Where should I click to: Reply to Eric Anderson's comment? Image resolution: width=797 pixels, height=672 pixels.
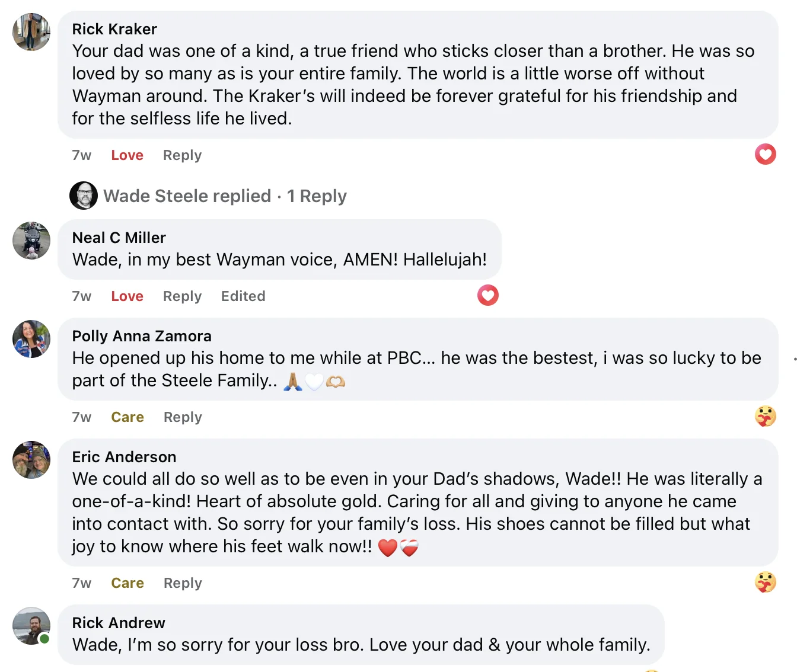coord(183,583)
